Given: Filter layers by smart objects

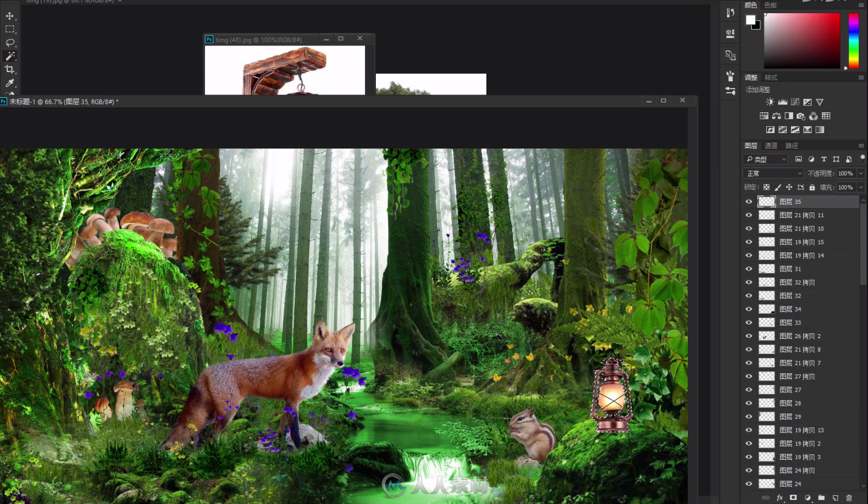Looking at the screenshot, I should (849, 159).
